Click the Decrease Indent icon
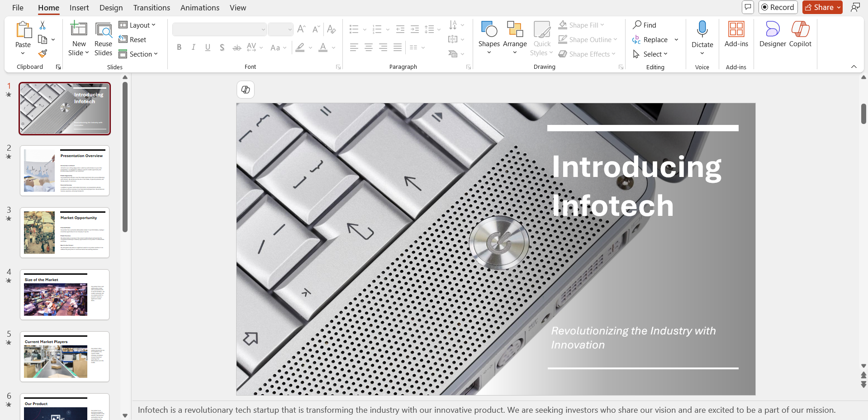The width and height of the screenshot is (868, 420). [400, 29]
